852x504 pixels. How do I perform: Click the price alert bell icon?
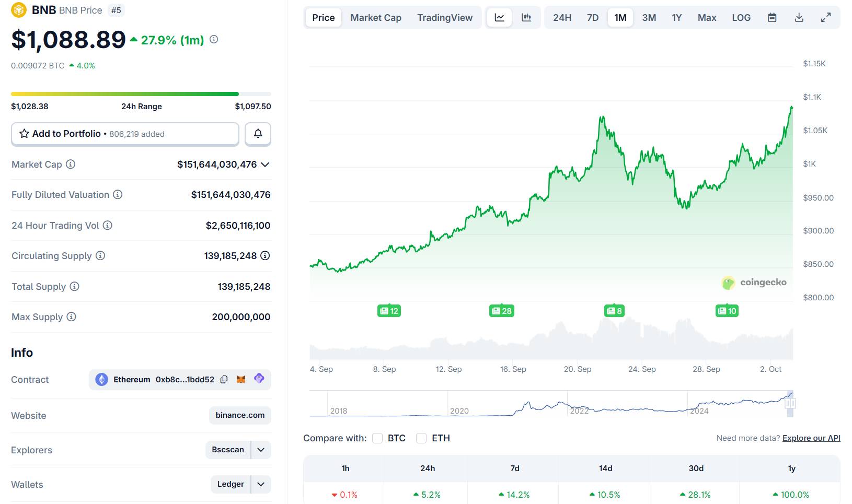click(258, 134)
